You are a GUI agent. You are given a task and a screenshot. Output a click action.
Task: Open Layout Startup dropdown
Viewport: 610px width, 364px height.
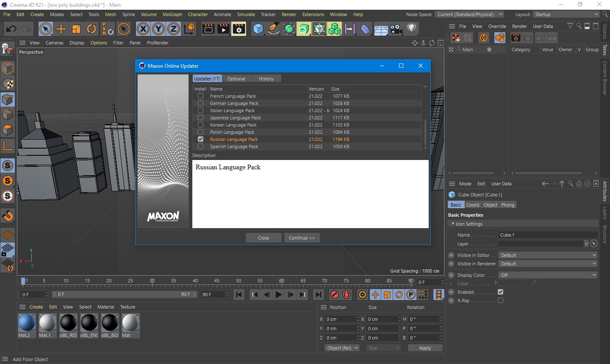tap(566, 14)
